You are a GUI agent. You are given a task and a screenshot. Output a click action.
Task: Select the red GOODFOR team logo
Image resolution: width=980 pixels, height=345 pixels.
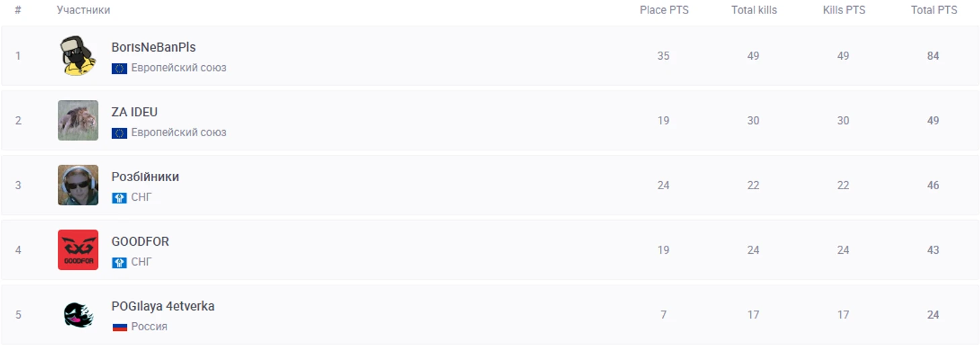[x=78, y=250]
